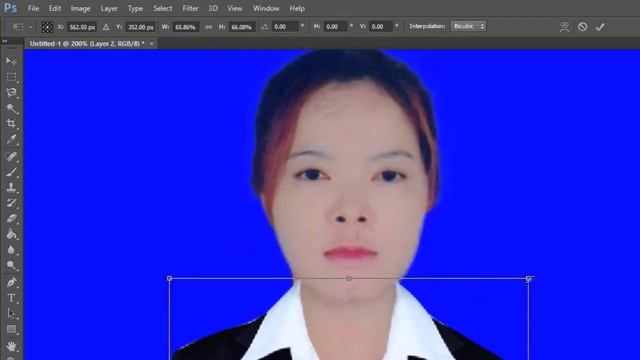Open the Help menu
The image size is (640, 360).
click(x=297, y=8)
